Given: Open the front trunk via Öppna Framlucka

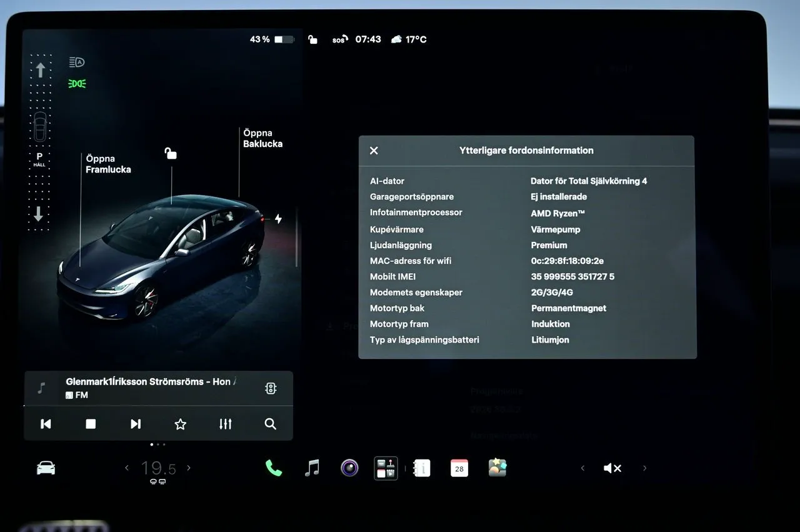Looking at the screenshot, I should [108, 164].
